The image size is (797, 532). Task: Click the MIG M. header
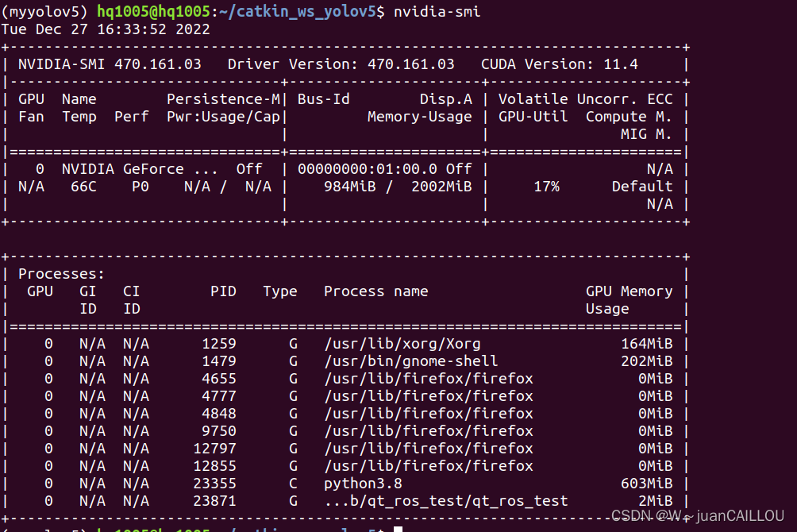pos(646,134)
